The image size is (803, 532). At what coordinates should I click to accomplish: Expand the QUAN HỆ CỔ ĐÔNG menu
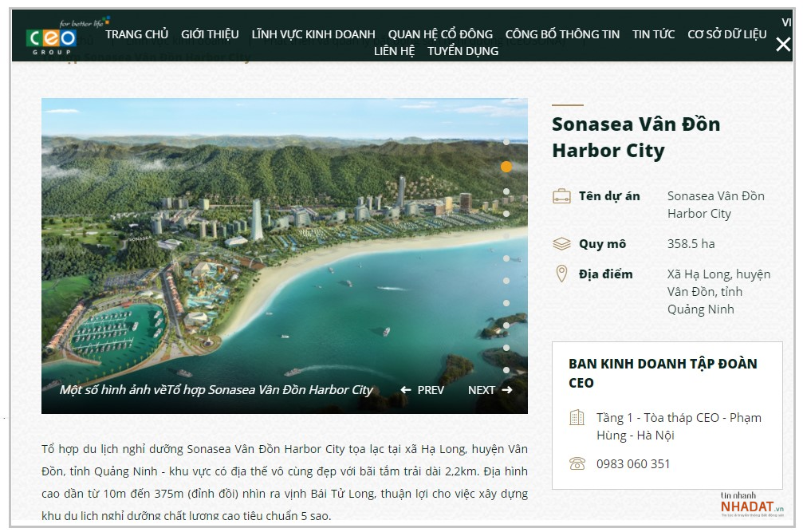click(440, 34)
